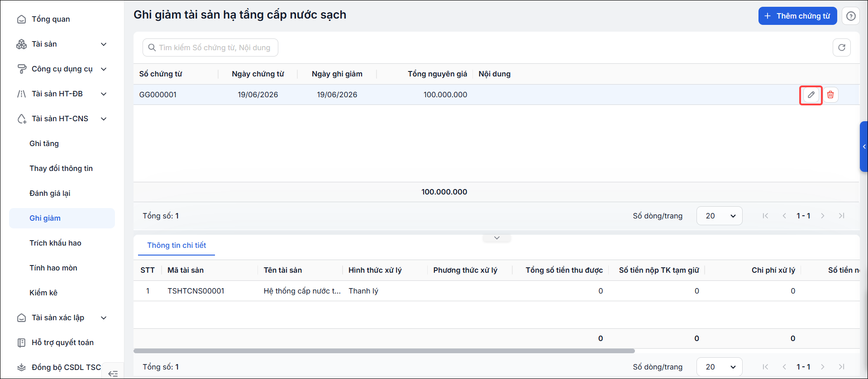
Task: Click the Hỗ trợ quyết toán book icon
Action: [x=21, y=343]
